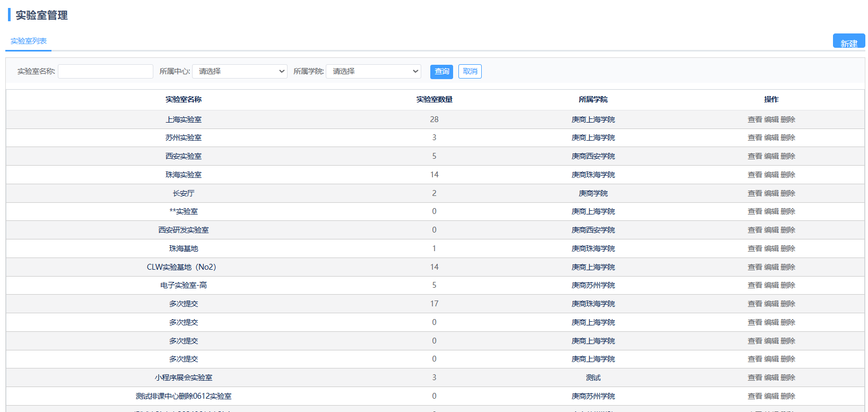Screen dimensions: 868x412
Task: Open 查看 for 小程序展会实验室
Action: (754, 377)
